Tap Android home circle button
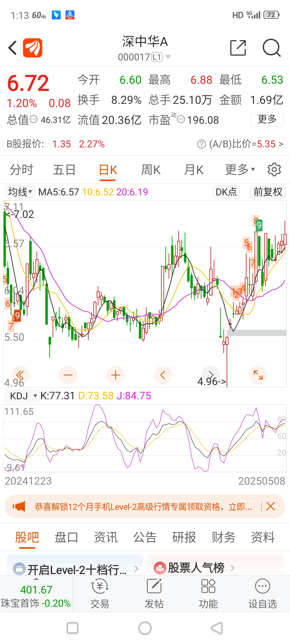This screenshot has height=644, width=290. (145, 628)
